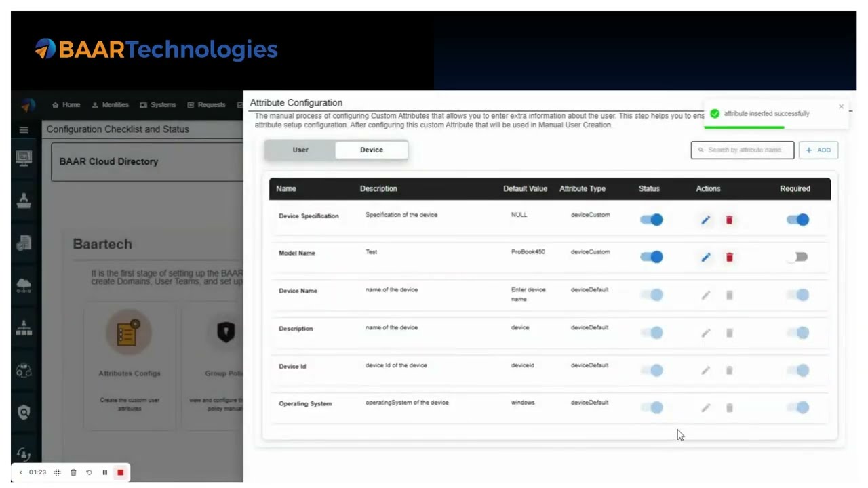Viewport: 868px width, 488px height.
Task: Click the monitor dashboard sidebar icon
Action: (24, 159)
